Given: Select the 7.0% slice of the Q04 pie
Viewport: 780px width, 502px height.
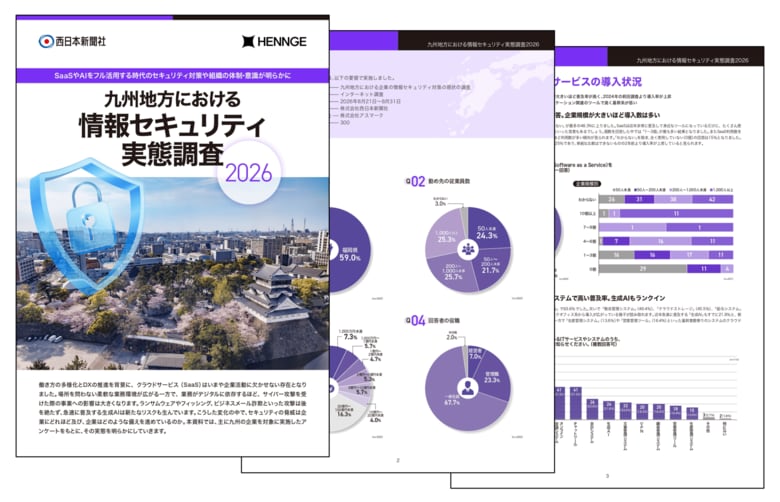Looking at the screenshot, I should point(475,357).
